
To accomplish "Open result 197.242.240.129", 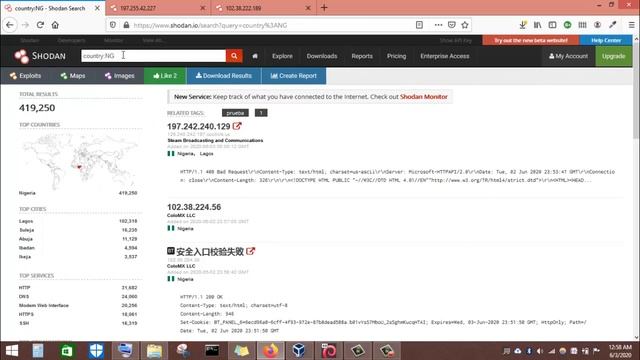I will point(199,127).
